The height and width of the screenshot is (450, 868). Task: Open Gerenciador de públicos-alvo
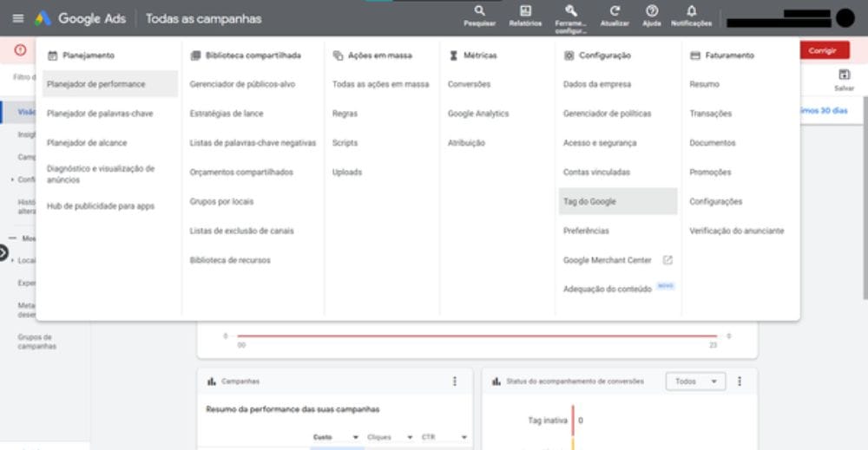[x=242, y=84]
